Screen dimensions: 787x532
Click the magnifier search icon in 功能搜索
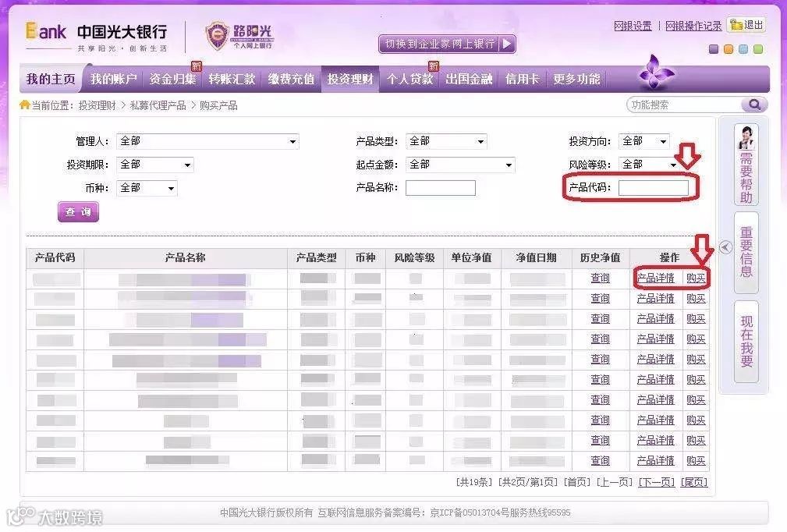(754, 105)
